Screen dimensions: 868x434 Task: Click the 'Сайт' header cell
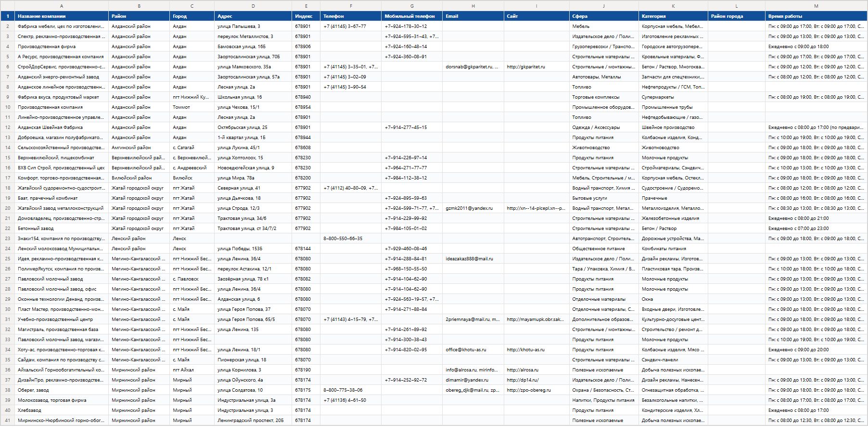(x=536, y=16)
